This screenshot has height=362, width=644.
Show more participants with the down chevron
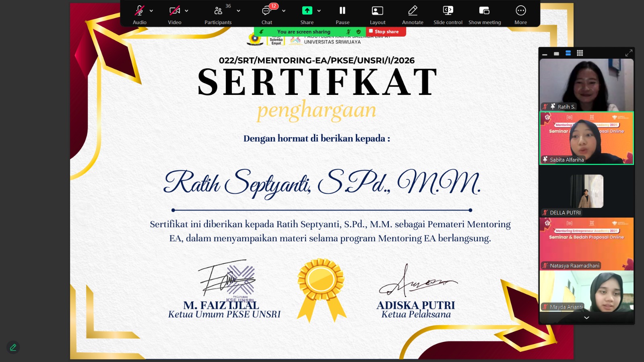586,318
